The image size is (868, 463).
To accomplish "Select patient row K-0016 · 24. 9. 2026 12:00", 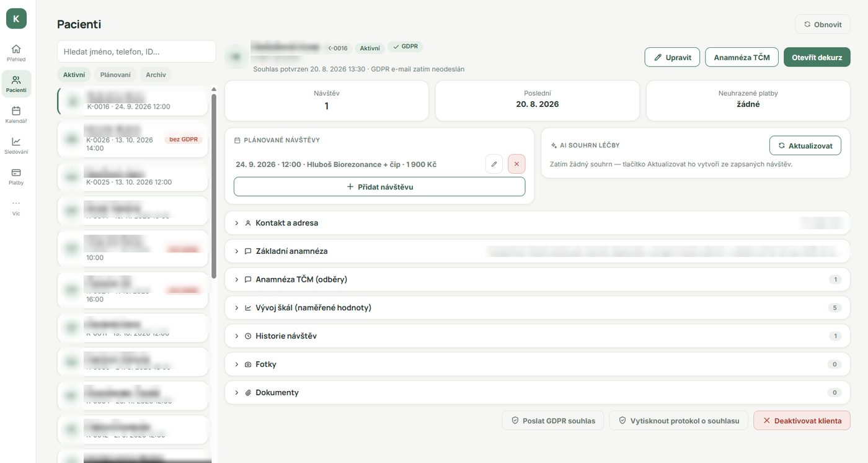I will pos(133,101).
